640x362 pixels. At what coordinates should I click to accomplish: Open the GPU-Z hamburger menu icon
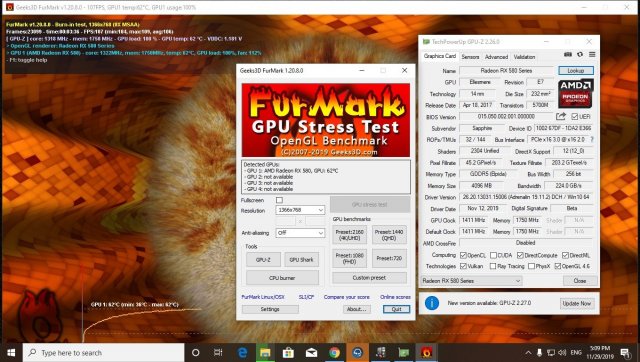pyautogui.click(x=592, y=55)
